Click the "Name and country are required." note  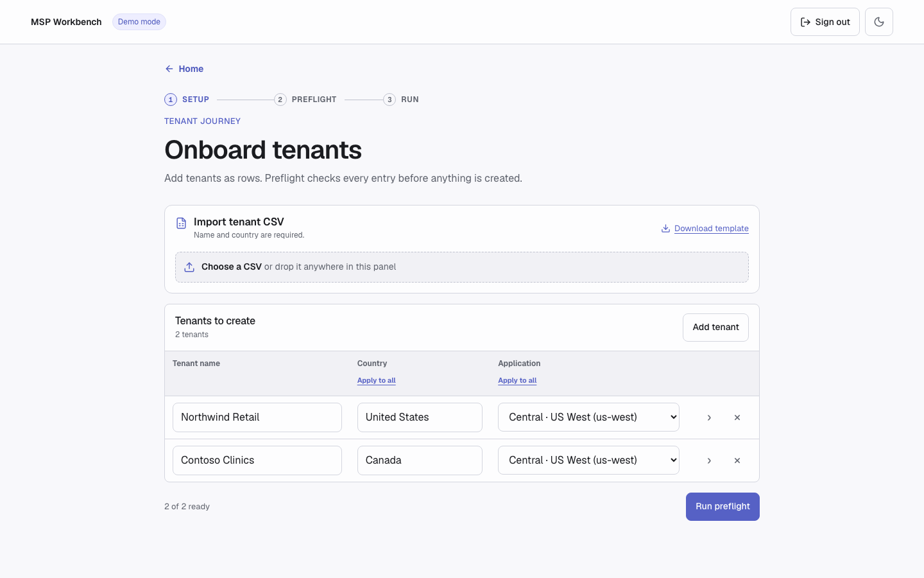(249, 235)
